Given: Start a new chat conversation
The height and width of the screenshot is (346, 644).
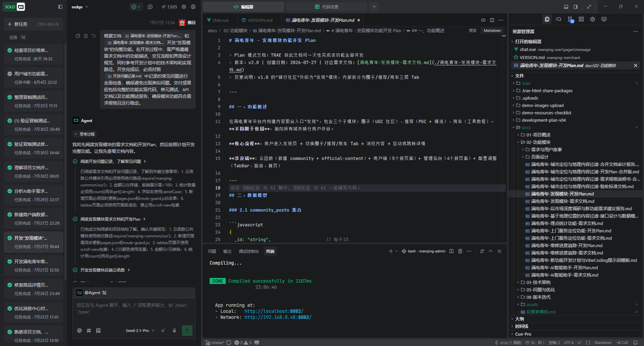Looking at the screenshot, I should tap(150, 7).
